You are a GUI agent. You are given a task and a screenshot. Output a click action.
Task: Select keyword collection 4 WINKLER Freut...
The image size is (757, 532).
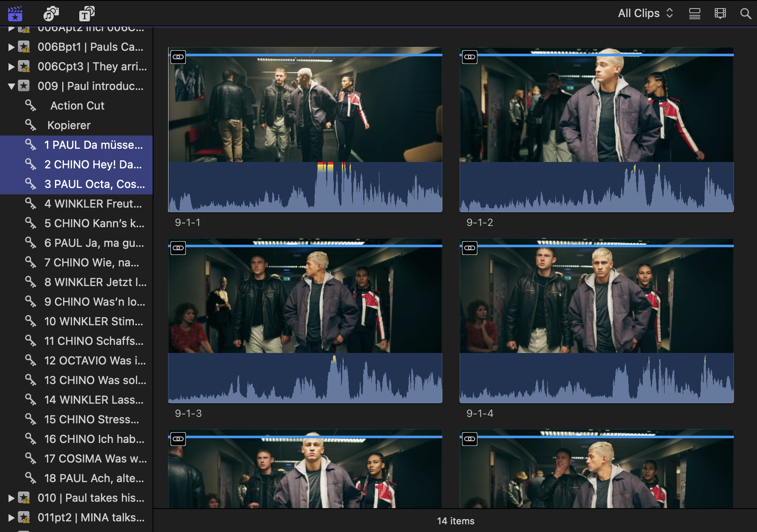coord(93,204)
